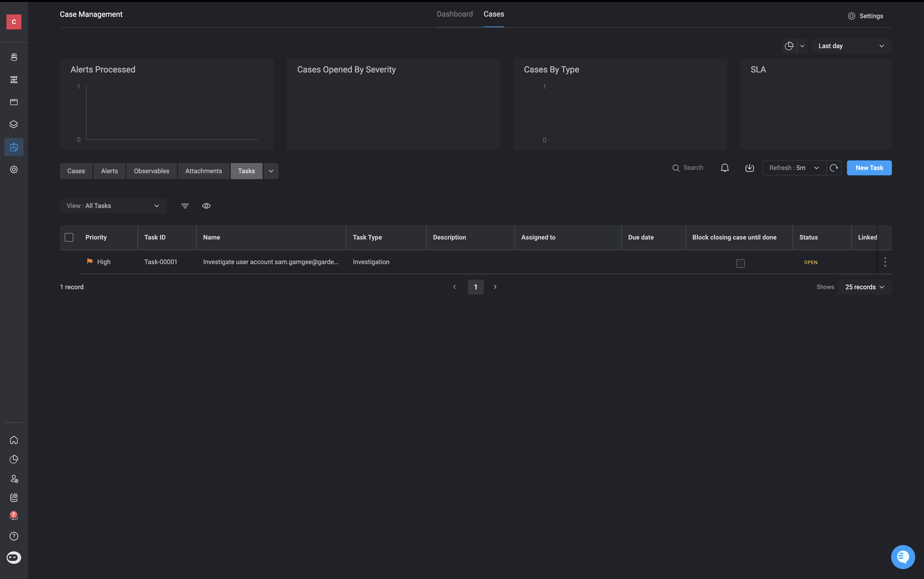This screenshot has height=579, width=924.
Task: Open Settings in top right
Action: [865, 16]
